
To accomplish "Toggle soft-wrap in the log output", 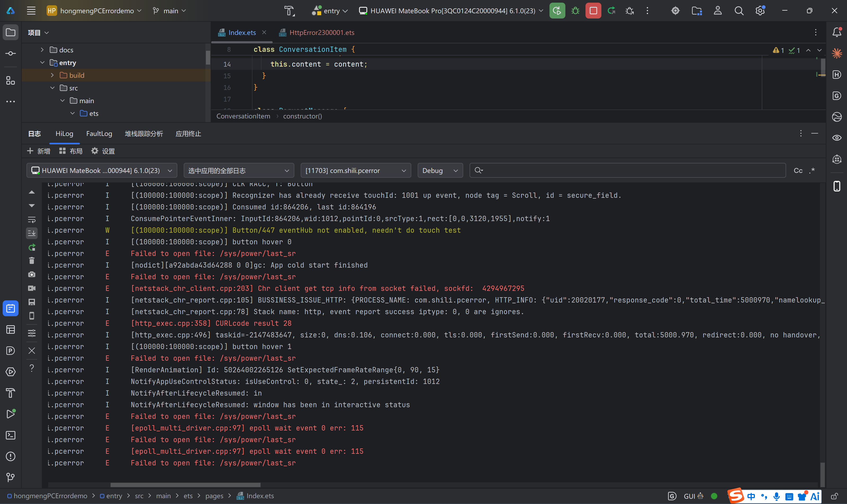I will point(31,219).
